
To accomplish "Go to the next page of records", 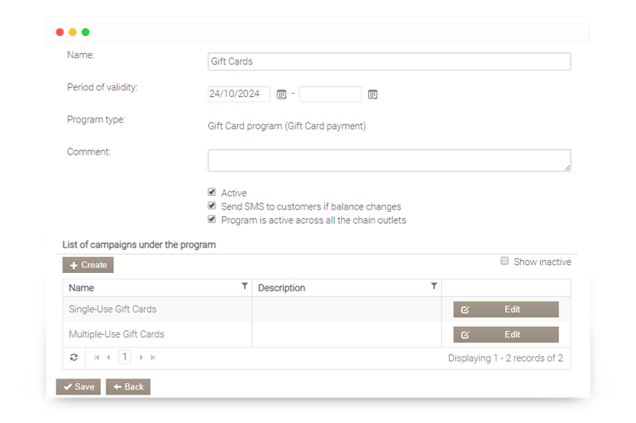I will (x=141, y=357).
